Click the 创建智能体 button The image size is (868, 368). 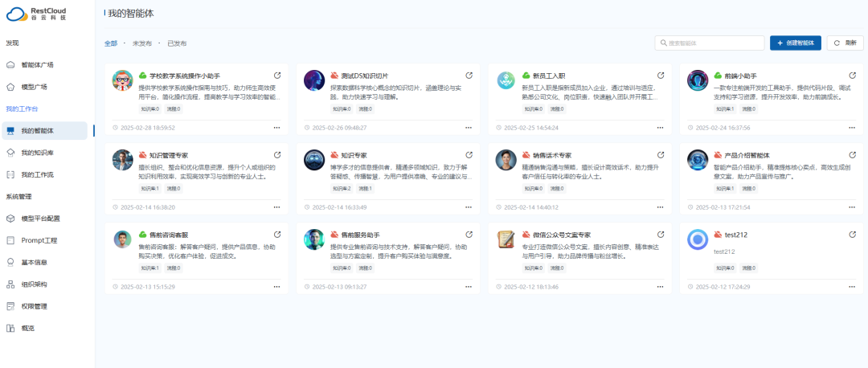click(x=795, y=43)
